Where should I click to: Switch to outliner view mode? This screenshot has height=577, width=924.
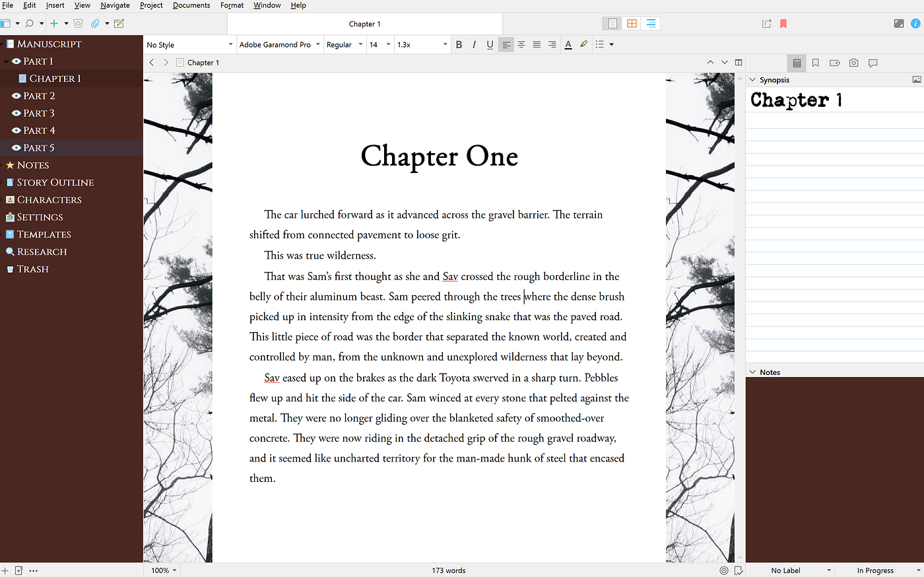coord(651,23)
